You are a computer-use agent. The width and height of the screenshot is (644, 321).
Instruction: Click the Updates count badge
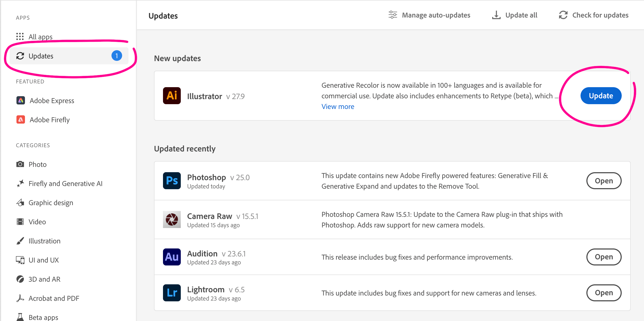coord(117,56)
